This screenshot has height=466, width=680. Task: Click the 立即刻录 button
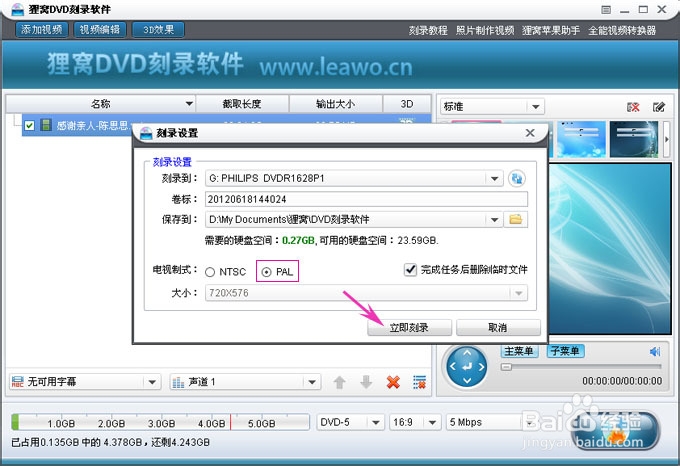click(x=409, y=328)
